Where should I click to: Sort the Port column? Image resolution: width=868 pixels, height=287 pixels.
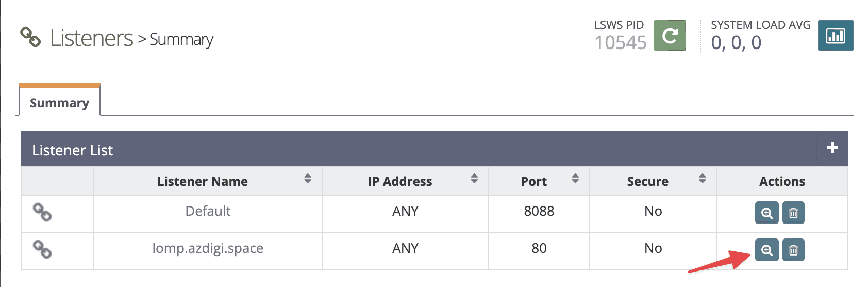[x=575, y=179]
